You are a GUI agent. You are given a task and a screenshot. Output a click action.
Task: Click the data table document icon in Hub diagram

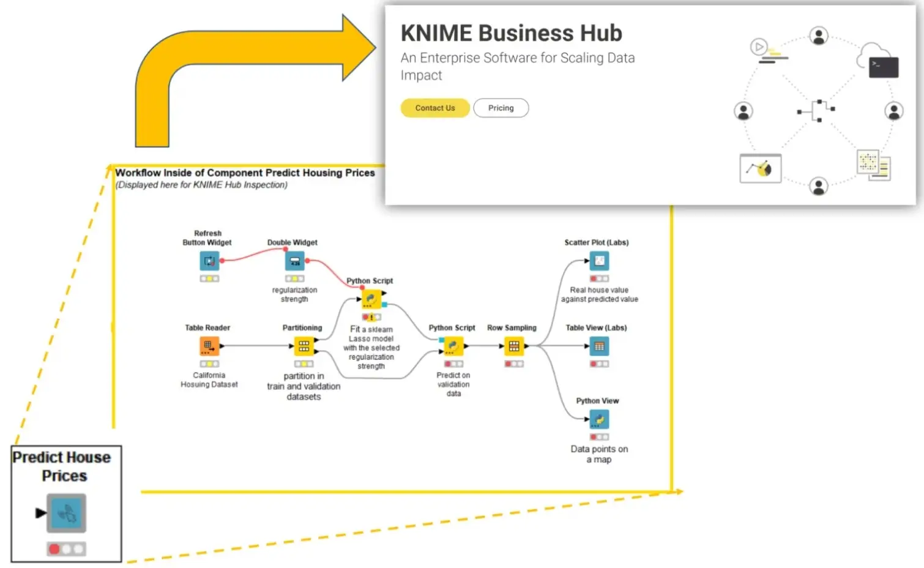tap(873, 165)
